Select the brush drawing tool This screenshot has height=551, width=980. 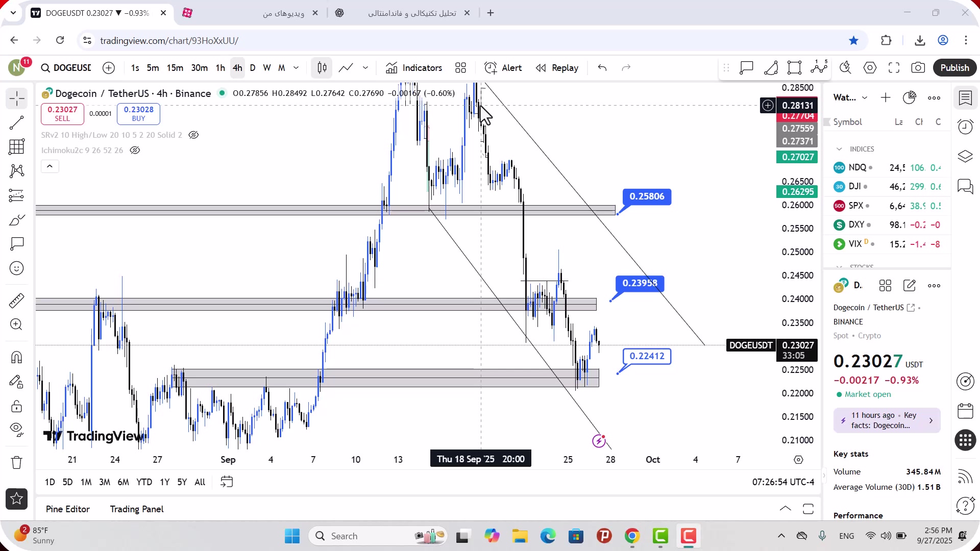point(17,220)
